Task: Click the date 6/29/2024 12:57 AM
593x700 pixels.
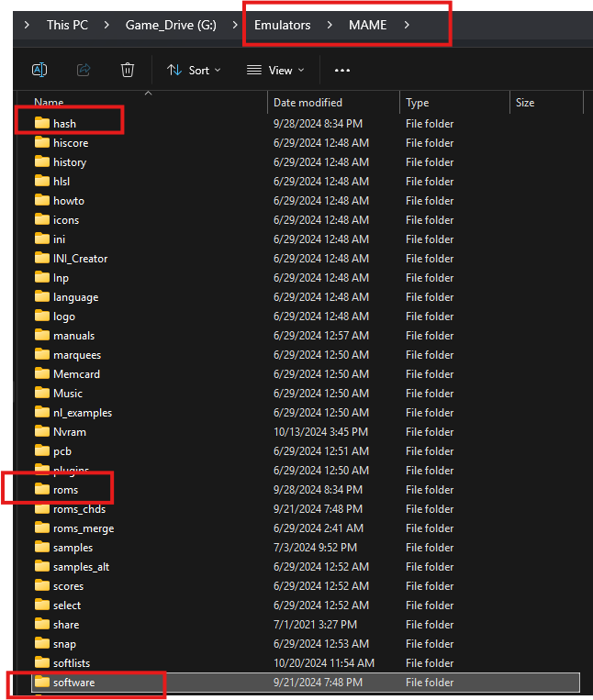Action: [321, 336]
